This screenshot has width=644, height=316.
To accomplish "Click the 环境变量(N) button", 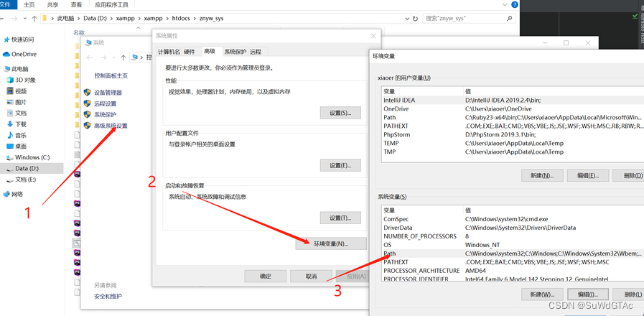I will tap(331, 243).
